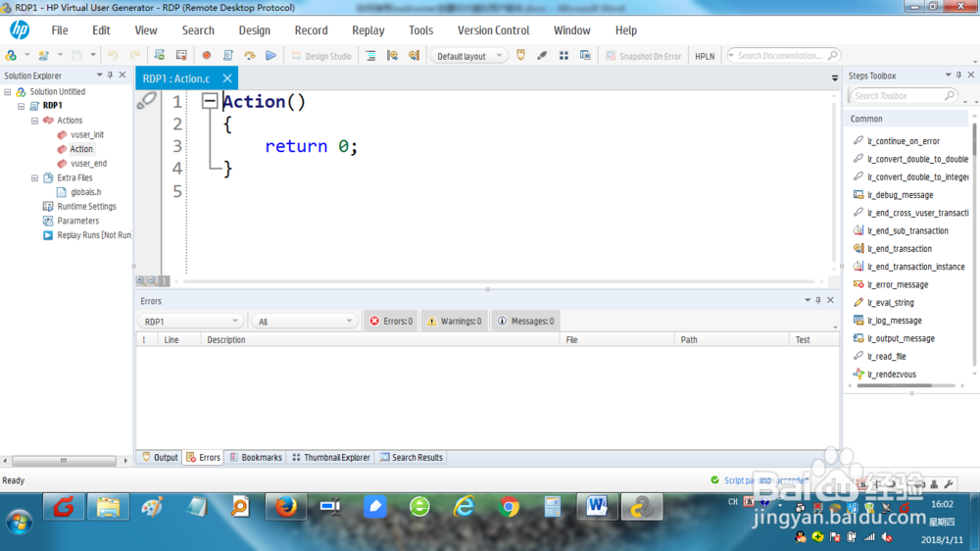This screenshot has width=980, height=551.
Task: Open the Version Control menu
Action: point(493,30)
